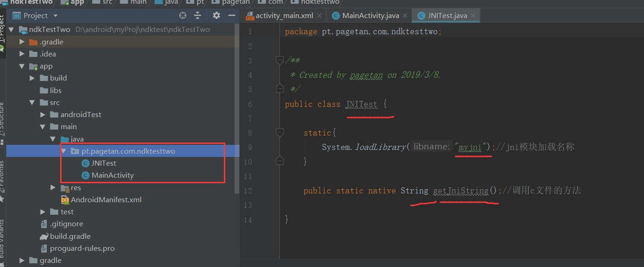Expand the .idea folder

tap(22, 54)
